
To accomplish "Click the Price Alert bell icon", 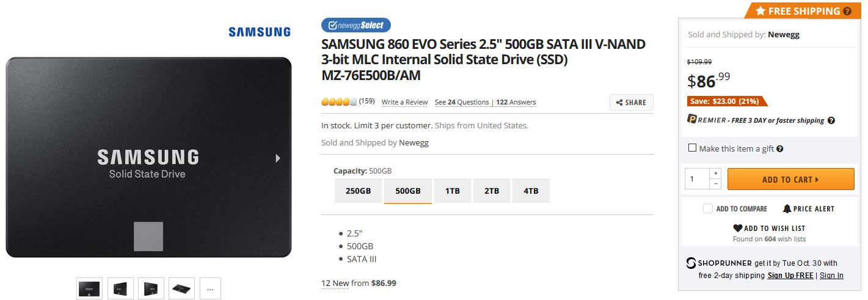I will coord(787,209).
